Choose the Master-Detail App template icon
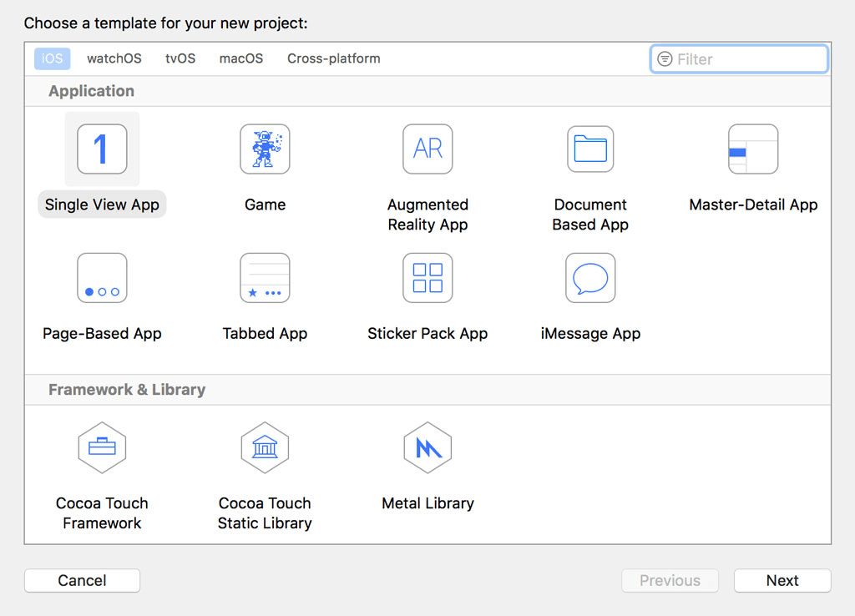Screen dimensions: 855x616 pos(753,149)
